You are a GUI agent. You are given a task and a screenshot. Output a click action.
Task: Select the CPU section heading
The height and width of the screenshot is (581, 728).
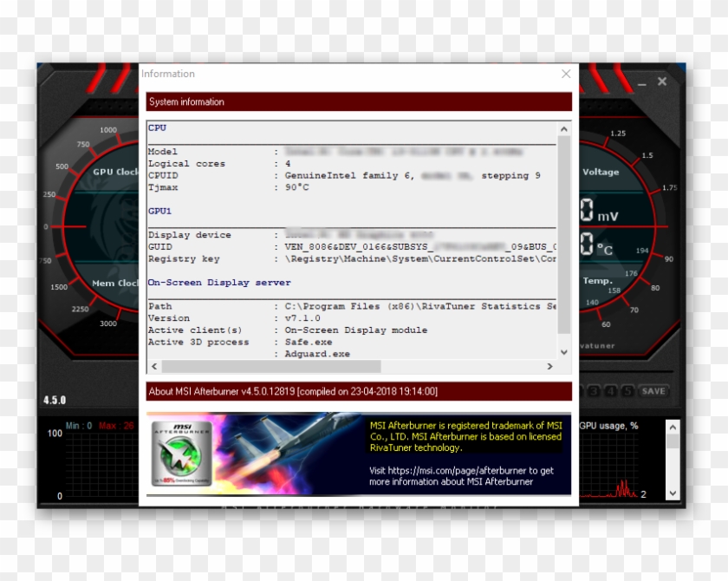point(156,127)
